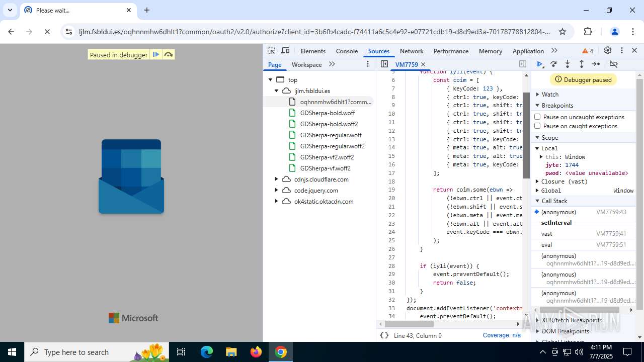This screenshot has width=644, height=362.
Task: Enable Pause on uncaught exceptions
Action: pos(537,117)
